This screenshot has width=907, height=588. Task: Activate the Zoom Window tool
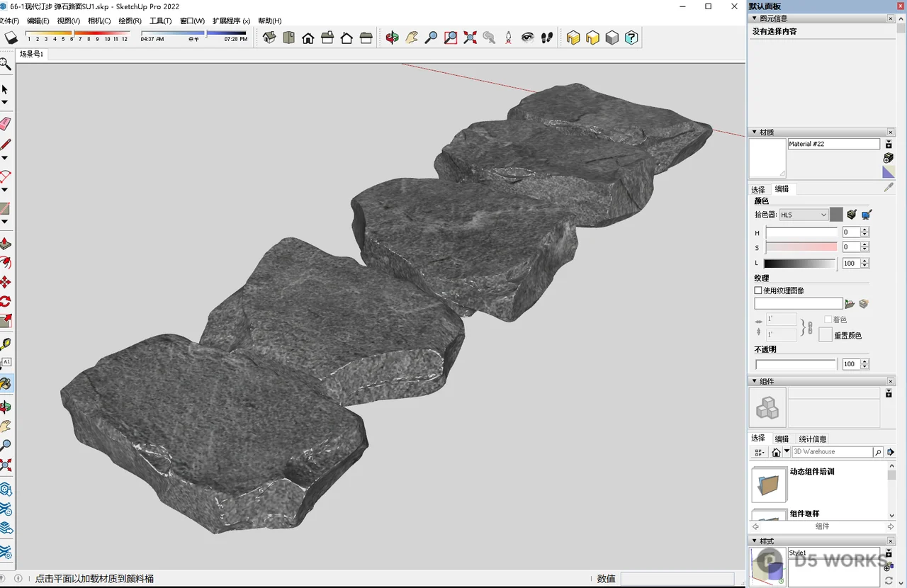451,38
